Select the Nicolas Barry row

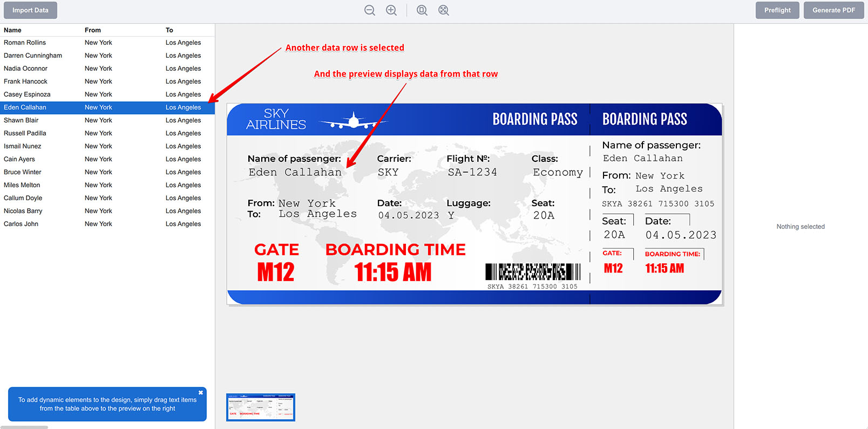pos(107,211)
